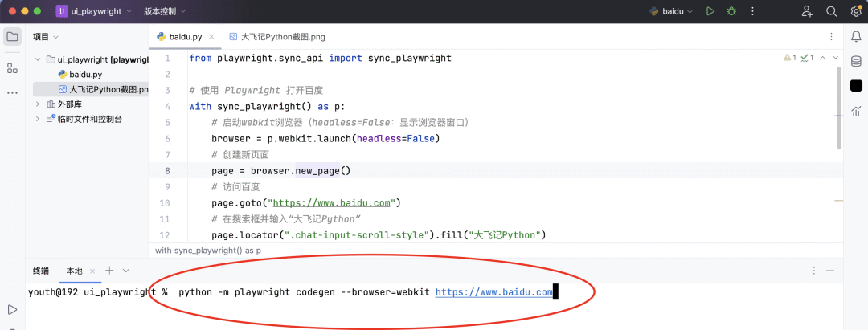Open the black square AI assistant tool icon
868x330 pixels.
857,86
